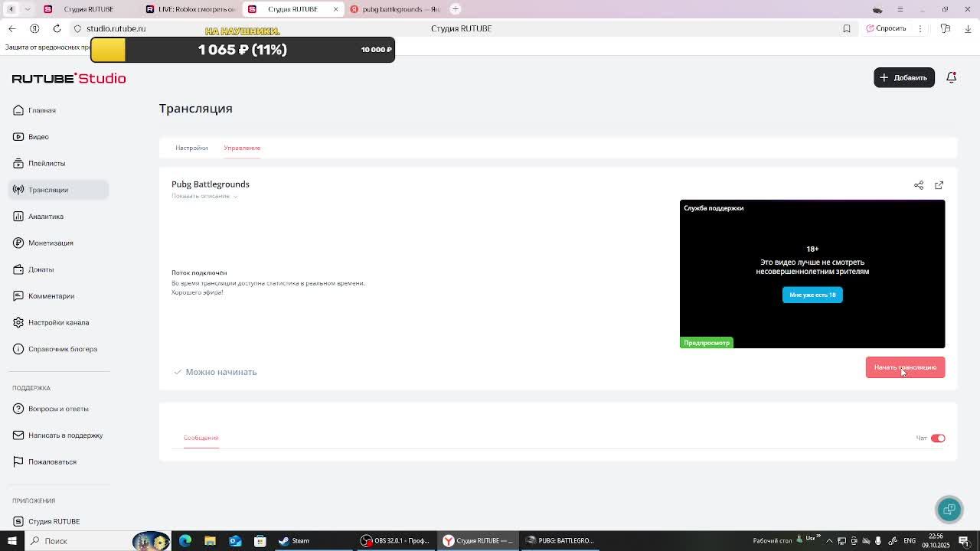Switch to the Управление tab
The height and width of the screenshot is (551, 980).
[242, 148]
